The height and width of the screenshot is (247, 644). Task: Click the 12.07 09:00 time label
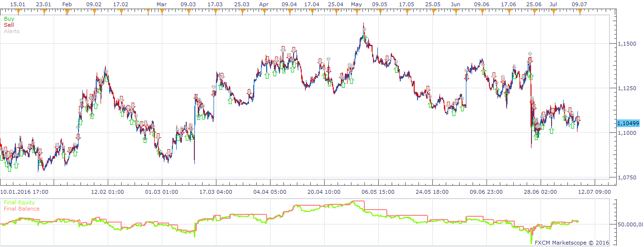click(594, 192)
